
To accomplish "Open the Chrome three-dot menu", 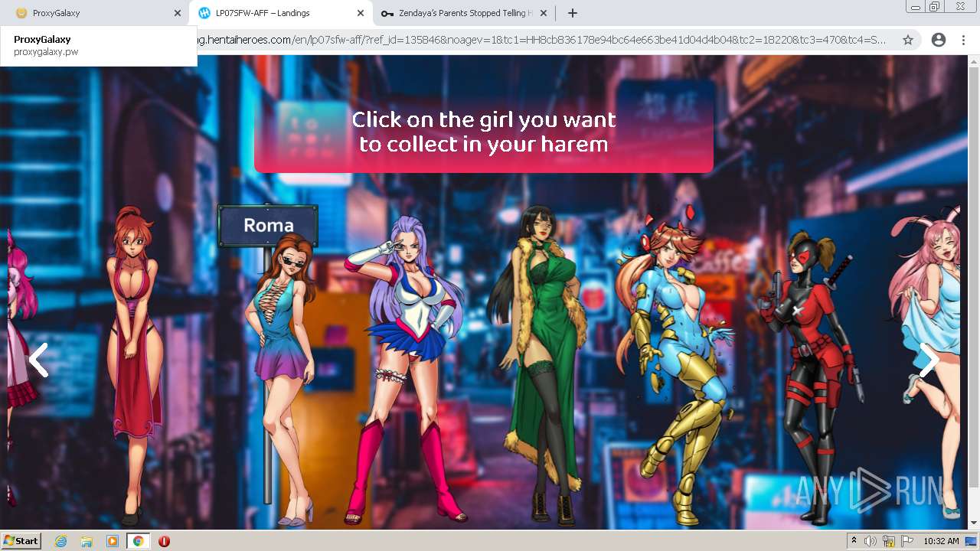I will coord(963,40).
